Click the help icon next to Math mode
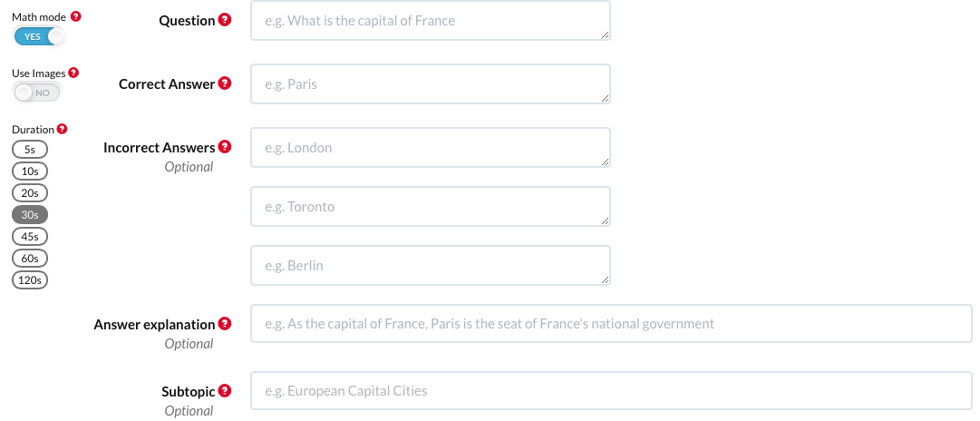 tap(75, 16)
